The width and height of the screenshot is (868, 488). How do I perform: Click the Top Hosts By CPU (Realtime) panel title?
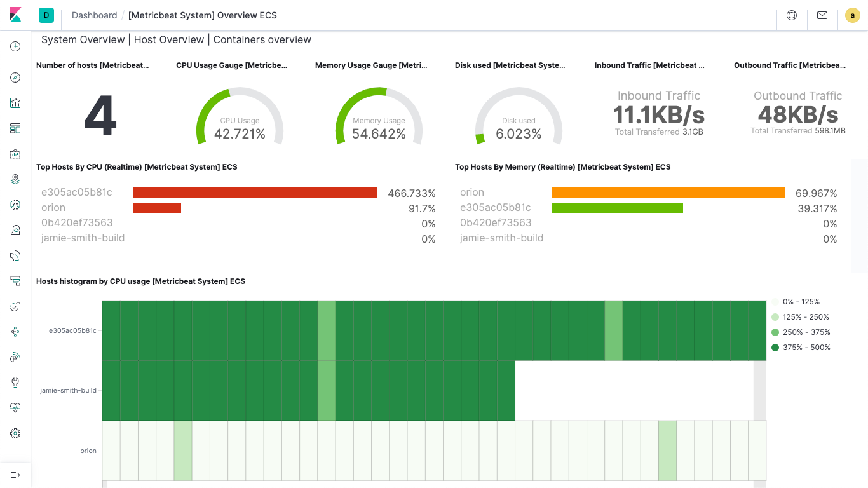click(137, 167)
